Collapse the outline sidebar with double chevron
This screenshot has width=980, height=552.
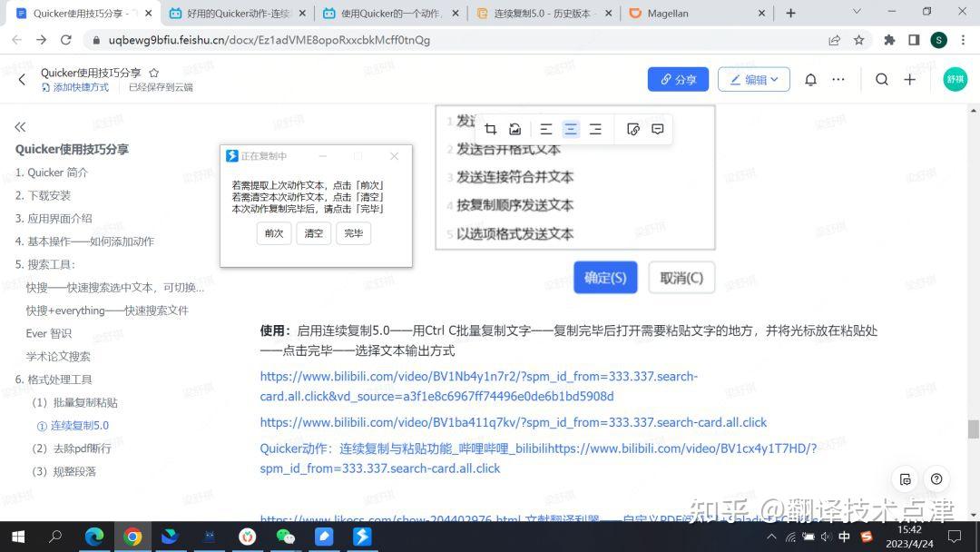click(x=20, y=127)
